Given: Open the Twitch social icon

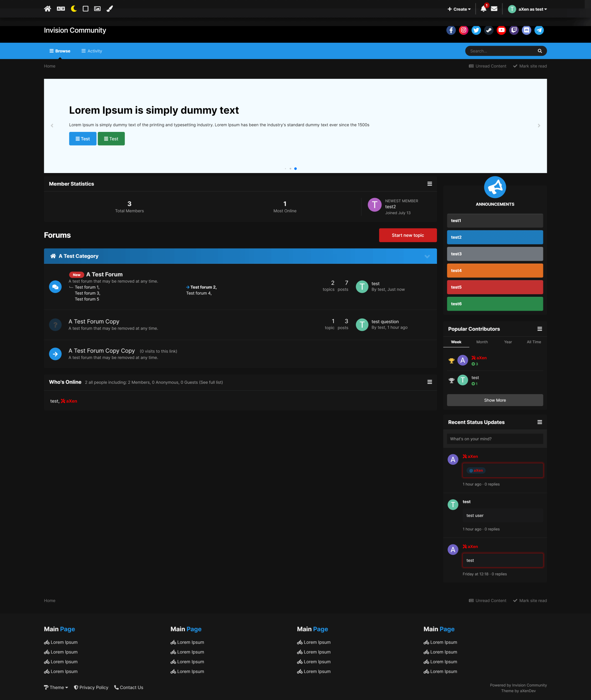Looking at the screenshot, I should coord(513,30).
